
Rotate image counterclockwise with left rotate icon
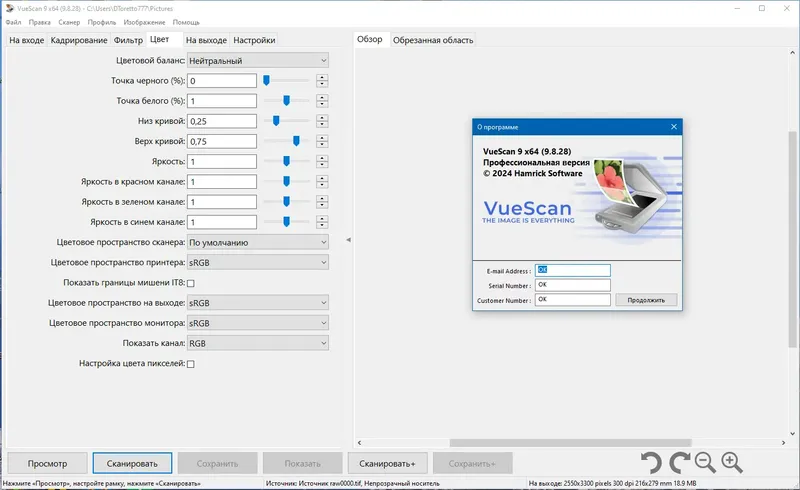coord(651,463)
